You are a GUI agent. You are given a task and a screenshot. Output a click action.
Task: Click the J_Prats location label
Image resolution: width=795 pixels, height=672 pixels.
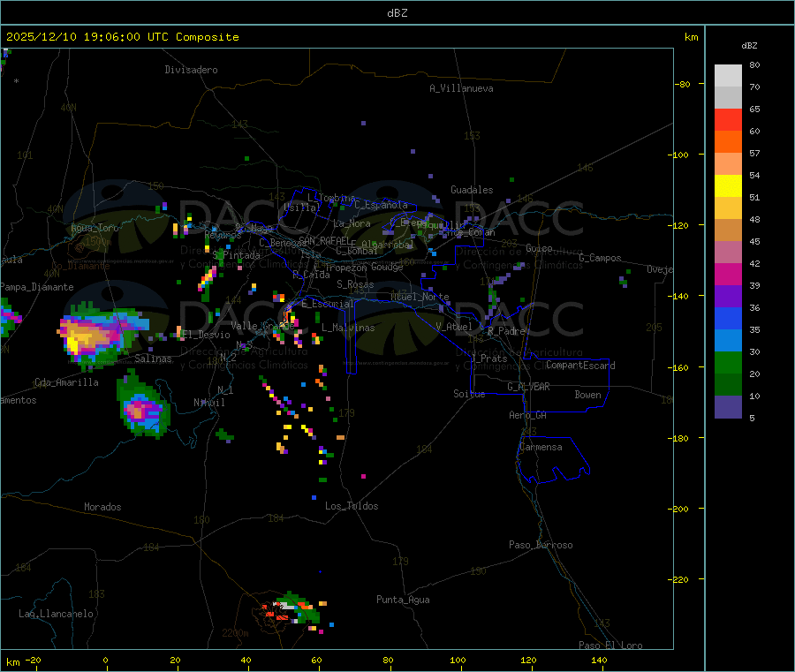click(x=489, y=359)
